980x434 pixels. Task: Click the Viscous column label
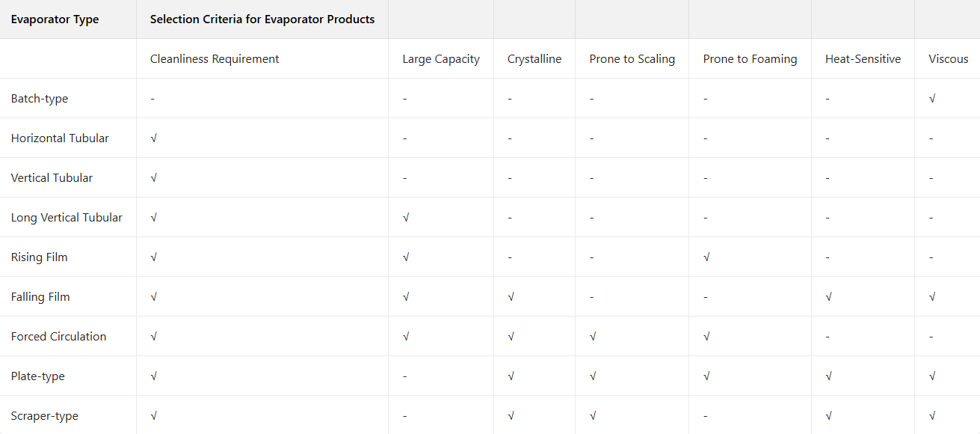point(948,59)
